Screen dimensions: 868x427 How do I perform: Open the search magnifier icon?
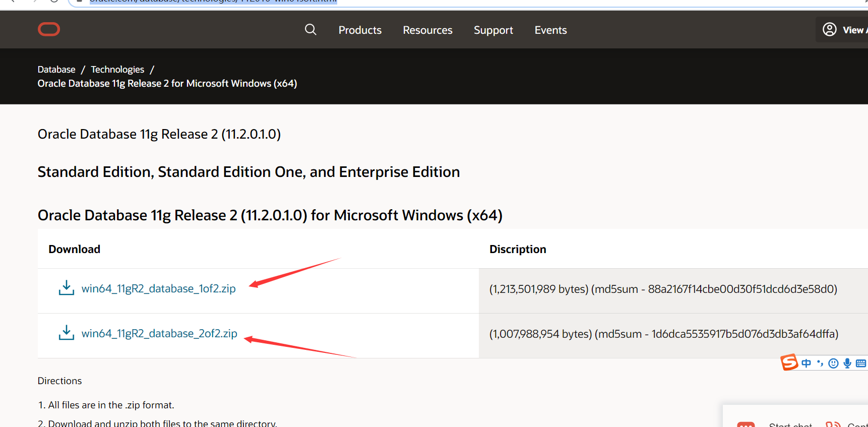(x=311, y=30)
